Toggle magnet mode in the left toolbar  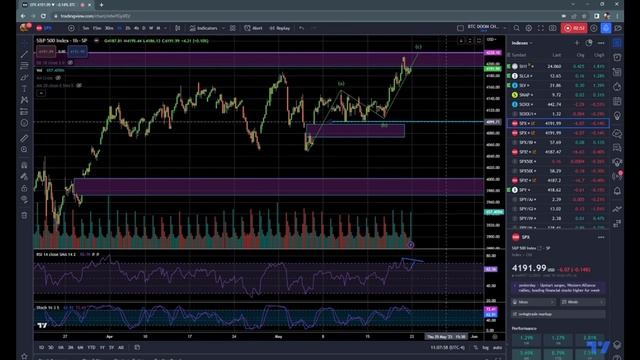point(24,165)
